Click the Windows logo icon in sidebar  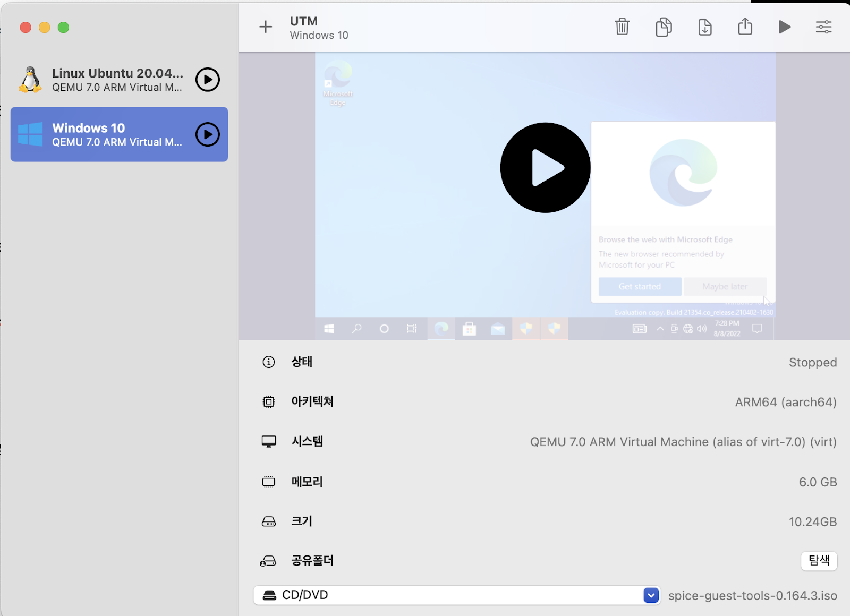[x=30, y=134]
